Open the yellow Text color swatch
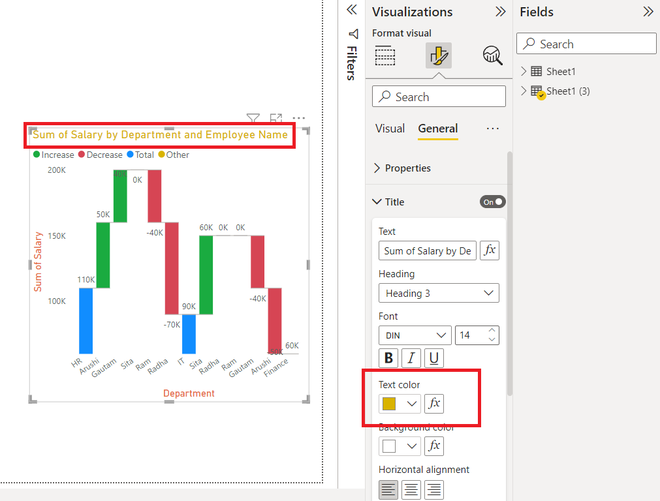The width and height of the screenshot is (660, 501). [399, 404]
